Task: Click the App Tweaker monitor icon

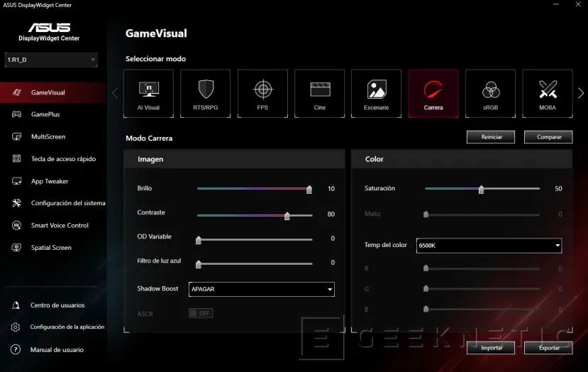Action: pos(16,181)
